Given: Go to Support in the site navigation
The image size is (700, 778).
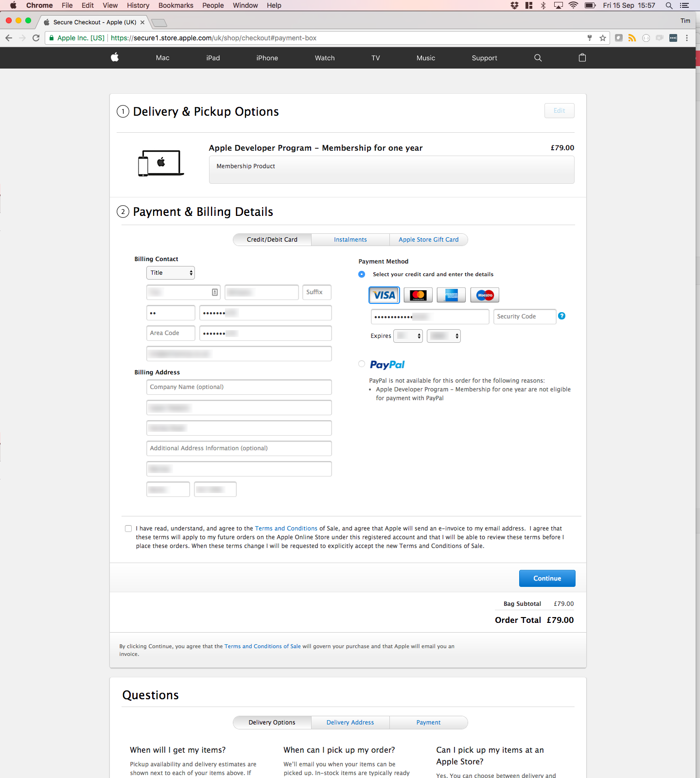Looking at the screenshot, I should (x=485, y=58).
